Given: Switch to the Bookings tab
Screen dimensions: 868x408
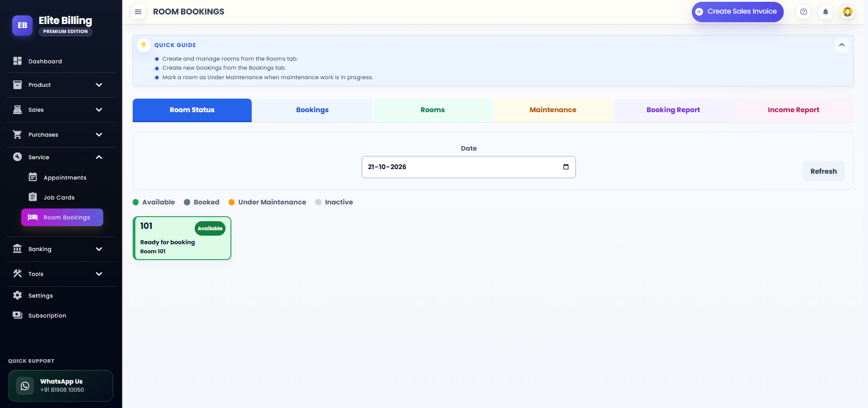Looking at the screenshot, I should (x=312, y=110).
